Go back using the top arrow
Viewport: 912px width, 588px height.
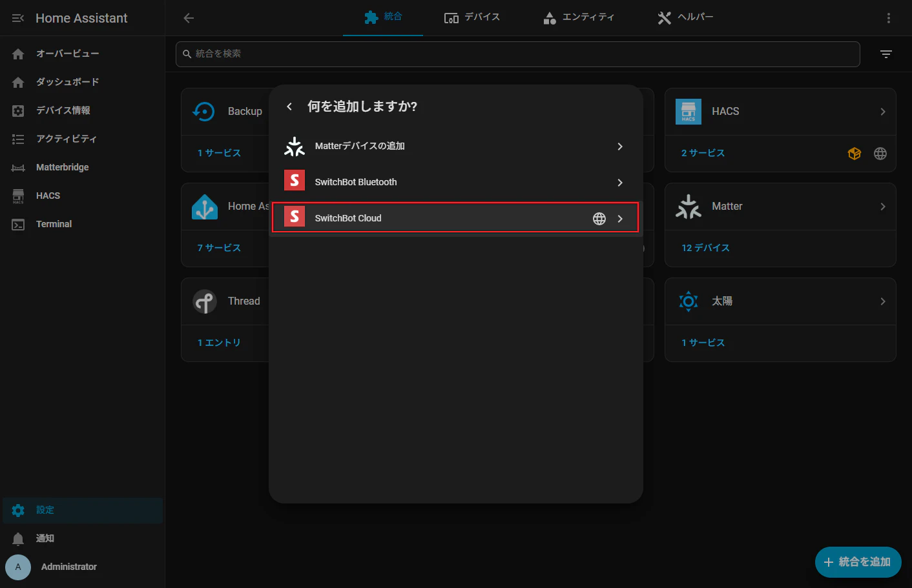189,18
